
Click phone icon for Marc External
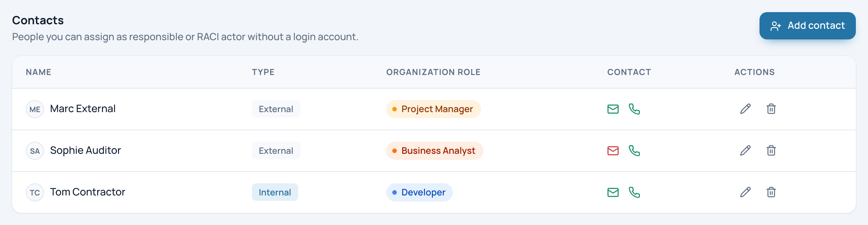634,109
